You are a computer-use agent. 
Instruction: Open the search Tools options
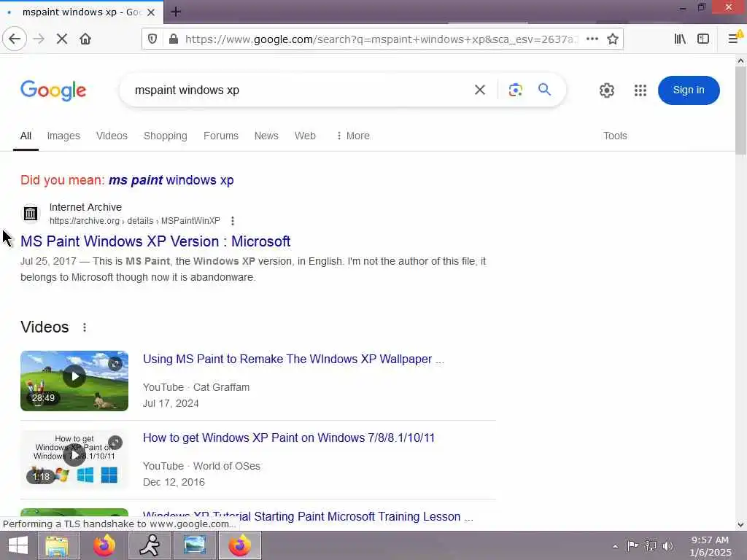615,136
